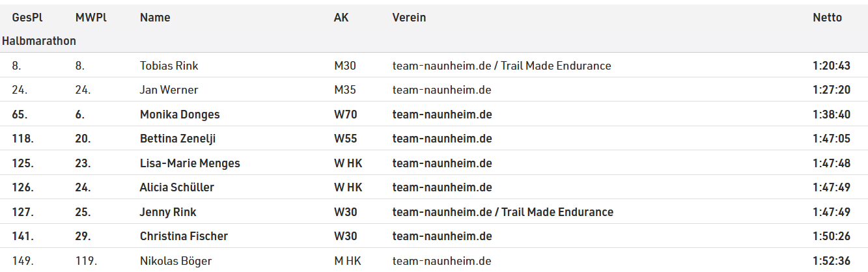Viewport: 868px width, 272px height.
Task: Click runner name Tobias Rink
Action: point(169,66)
